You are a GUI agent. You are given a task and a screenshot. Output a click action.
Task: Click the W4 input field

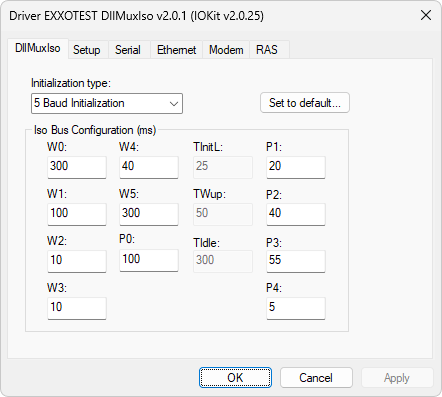point(149,167)
